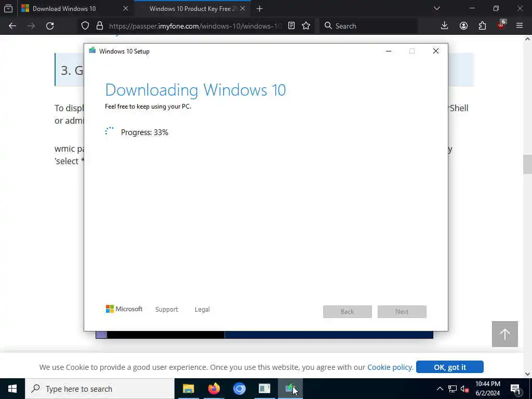Open network status tray icon
532x399 pixels.
pyautogui.click(x=453, y=389)
